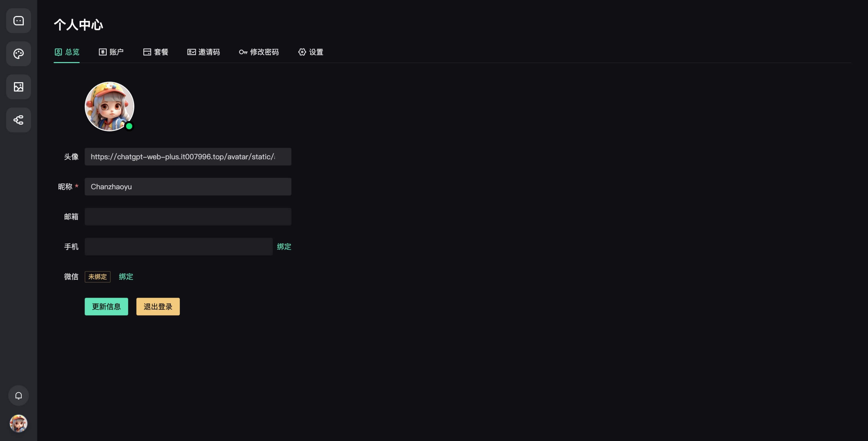
Task: Focus the empty 邮箱 input field
Action: pos(188,217)
